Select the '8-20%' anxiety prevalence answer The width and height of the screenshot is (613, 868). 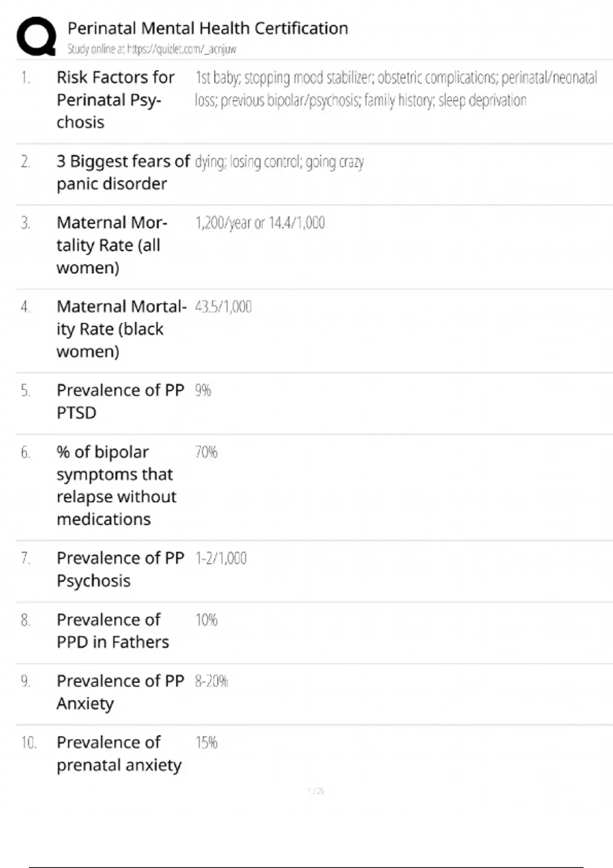[x=211, y=682]
